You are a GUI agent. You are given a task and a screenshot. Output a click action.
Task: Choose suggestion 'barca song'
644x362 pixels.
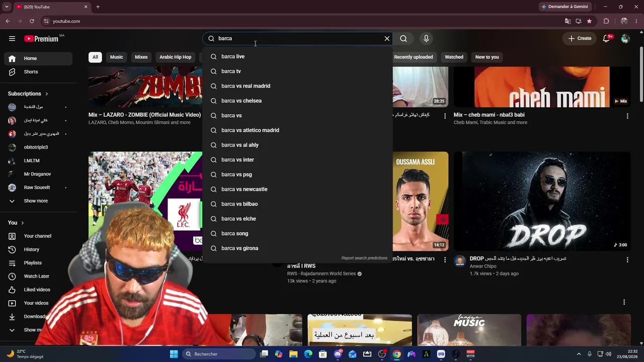(x=297, y=234)
